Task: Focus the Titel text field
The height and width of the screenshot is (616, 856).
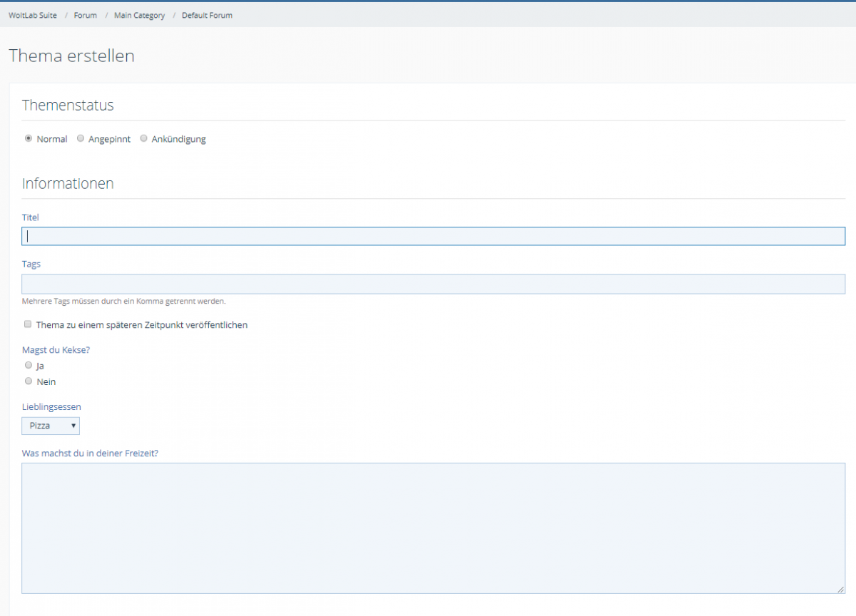Action: (x=433, y=236)
